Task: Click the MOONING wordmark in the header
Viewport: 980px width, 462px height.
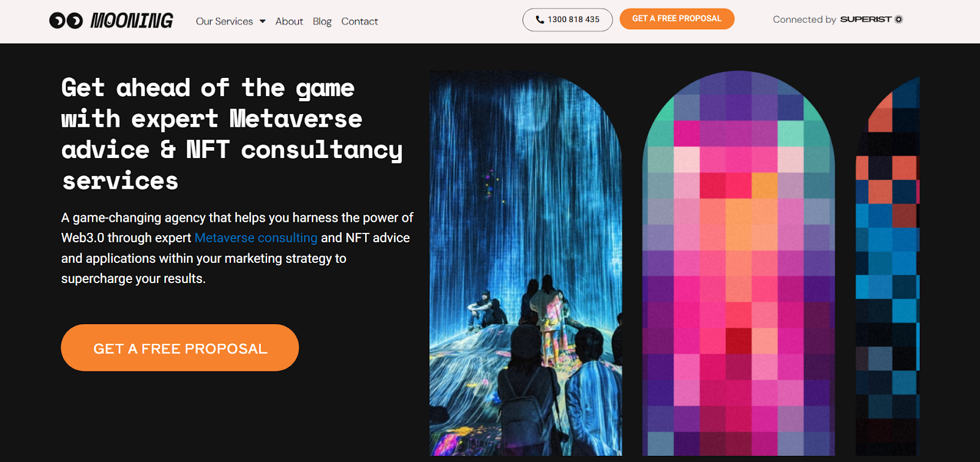Action: pos(132,21)
